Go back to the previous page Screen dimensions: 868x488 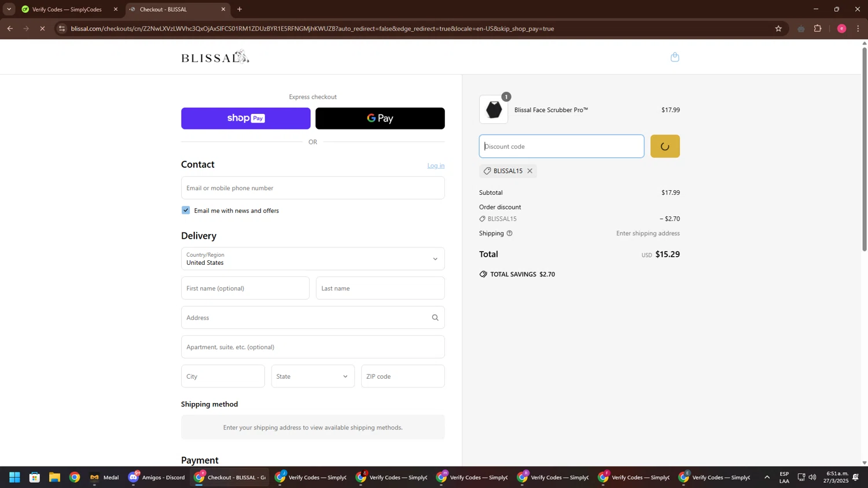10,28
